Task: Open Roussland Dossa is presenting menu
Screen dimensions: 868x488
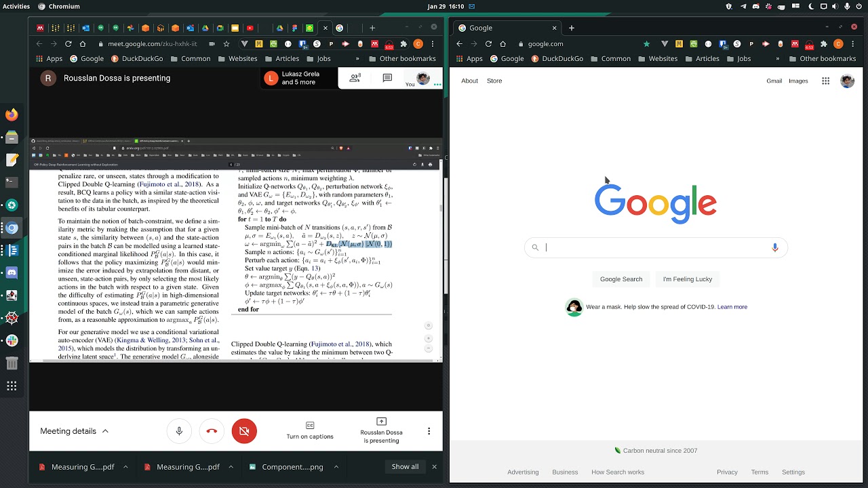Action: (x=381, y=430)
